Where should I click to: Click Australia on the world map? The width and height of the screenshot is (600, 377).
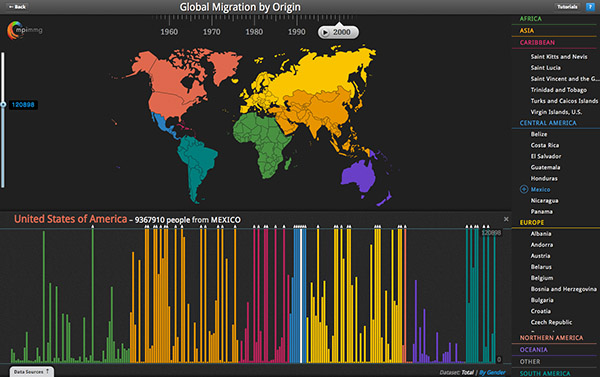point(358,176)
